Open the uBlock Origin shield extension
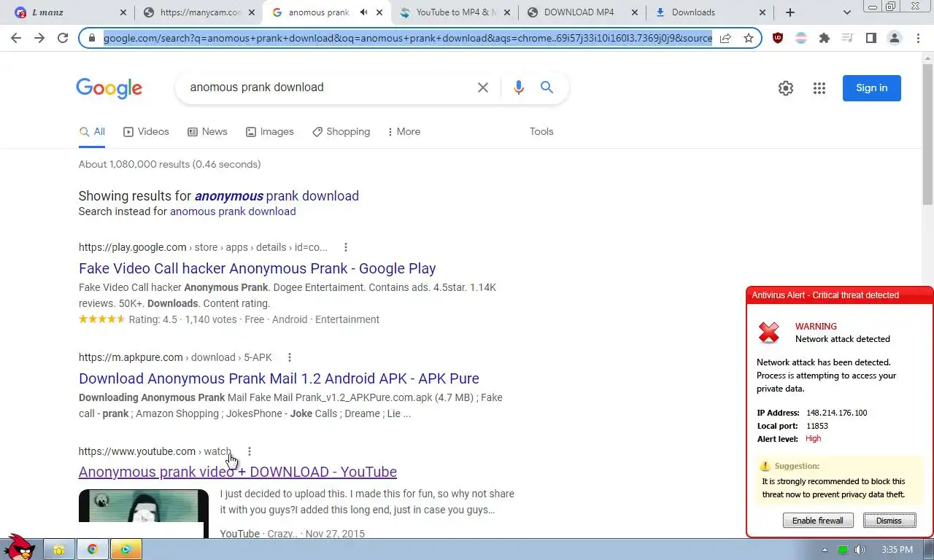This screenshot has width=934, height=560. tap(778, 38)
